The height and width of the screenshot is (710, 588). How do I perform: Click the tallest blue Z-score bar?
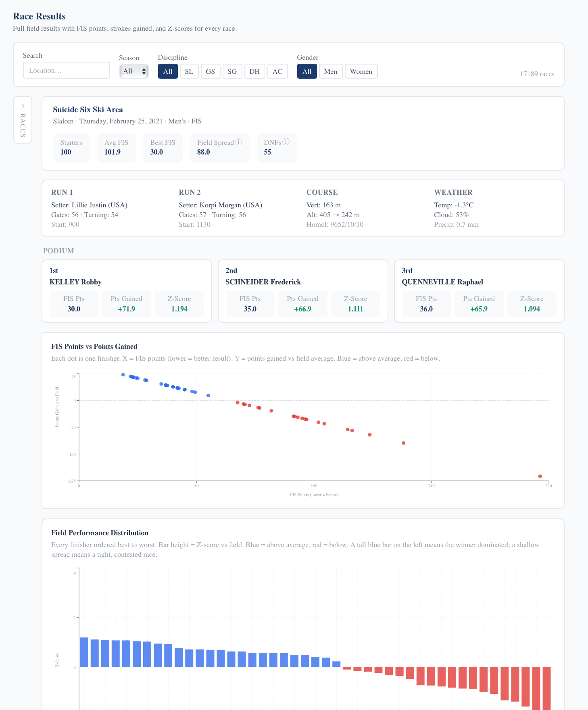(84, 652)
